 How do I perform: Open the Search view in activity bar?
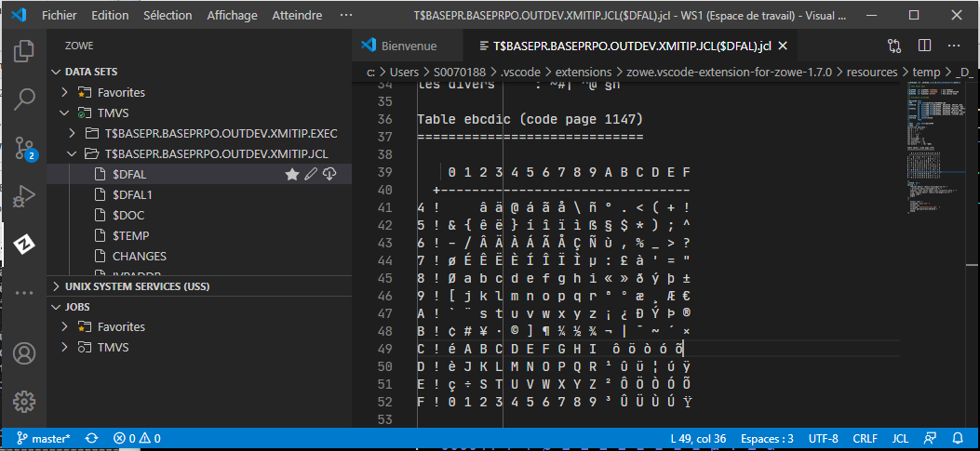(23, 99)
